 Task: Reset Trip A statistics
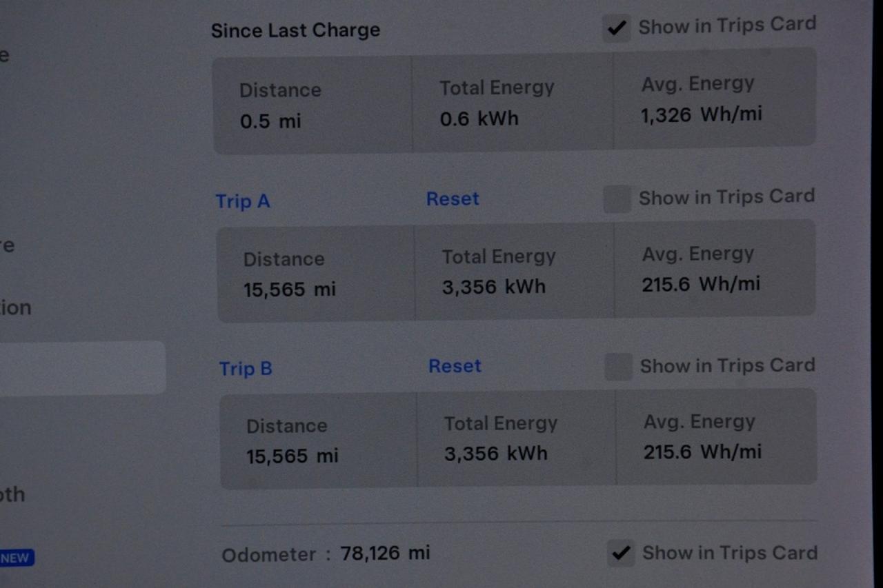[453, 199]
